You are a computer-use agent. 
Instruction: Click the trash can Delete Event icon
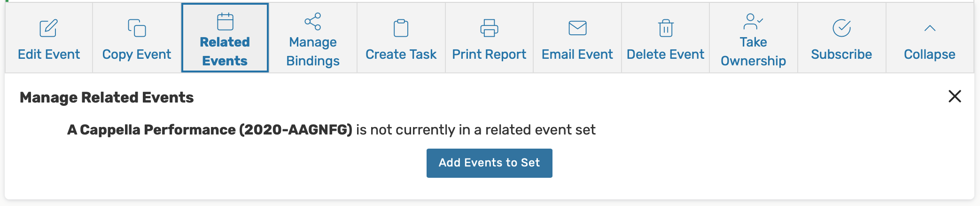coord(666,28)
